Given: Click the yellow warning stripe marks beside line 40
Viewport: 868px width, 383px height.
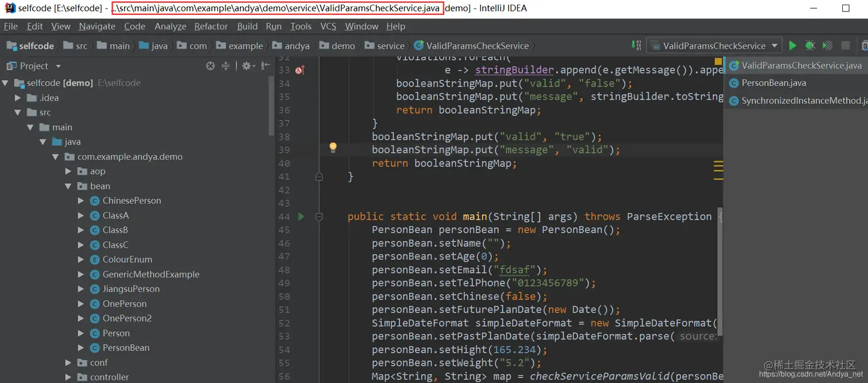Looking at the screenshot, I should click(718, 171).
